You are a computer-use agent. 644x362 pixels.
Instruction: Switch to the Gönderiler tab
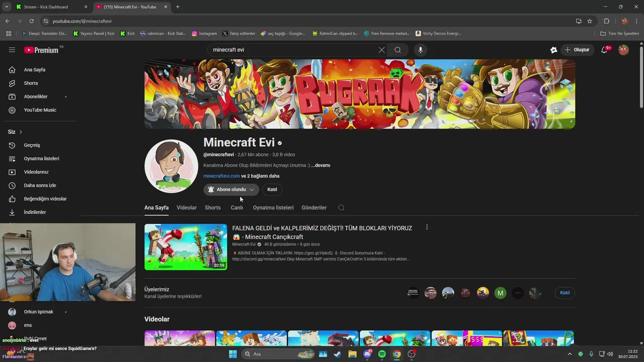click(314, 208)
